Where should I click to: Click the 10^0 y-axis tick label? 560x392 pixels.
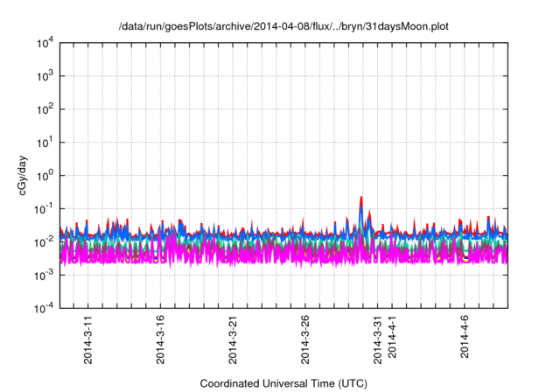click(45, 175)
